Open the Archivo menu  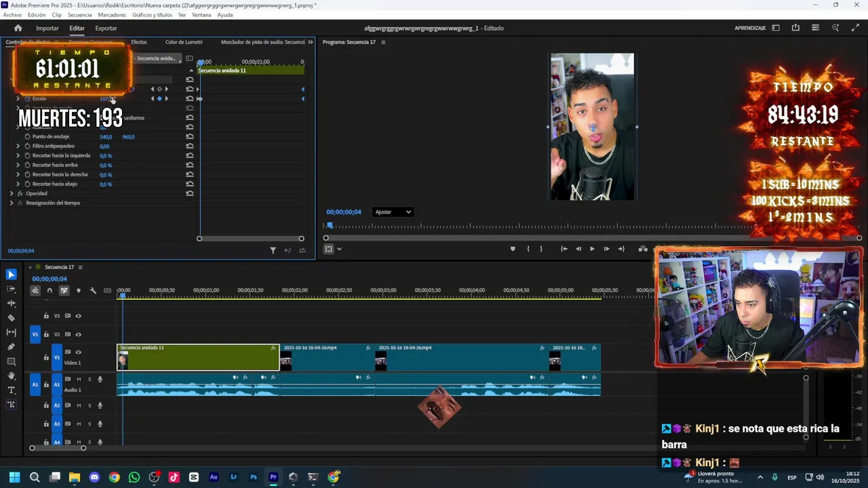(x=12, y=15)
